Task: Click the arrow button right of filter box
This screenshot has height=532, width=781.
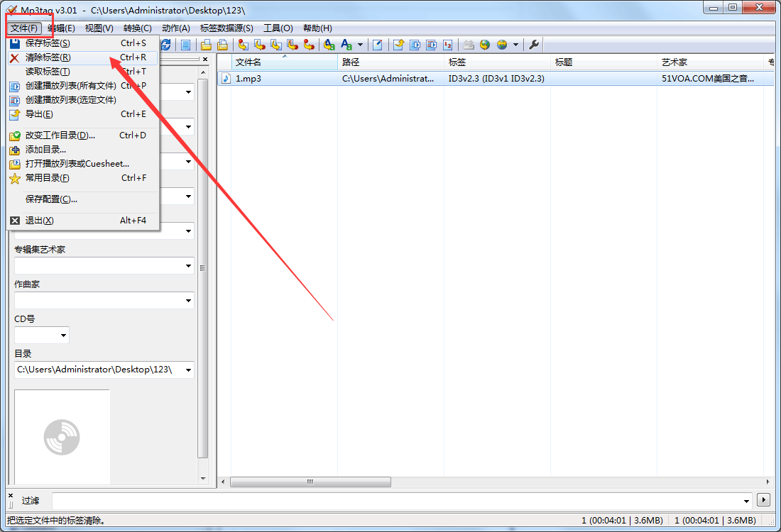Action: (764, 500)
